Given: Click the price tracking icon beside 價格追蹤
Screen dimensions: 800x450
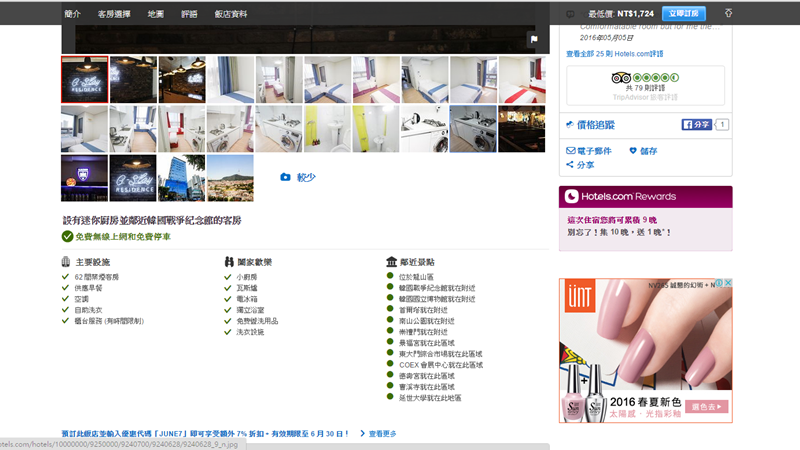Looking at the screenshot, I should point(570,124).
